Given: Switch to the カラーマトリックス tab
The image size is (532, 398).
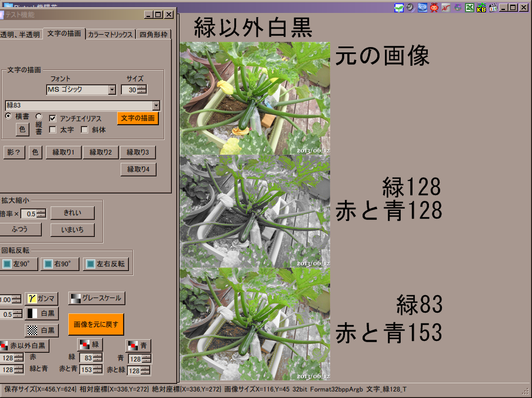Looking at the screenshot, I should pyautogui.click(x=110, y=35).
